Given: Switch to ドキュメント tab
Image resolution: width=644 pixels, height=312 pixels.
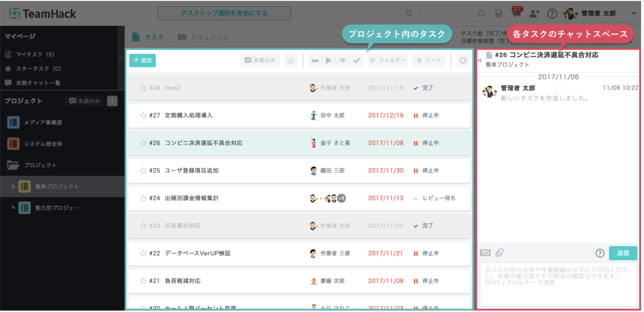Looking at the screenshot, I should [x=203, y=37].
